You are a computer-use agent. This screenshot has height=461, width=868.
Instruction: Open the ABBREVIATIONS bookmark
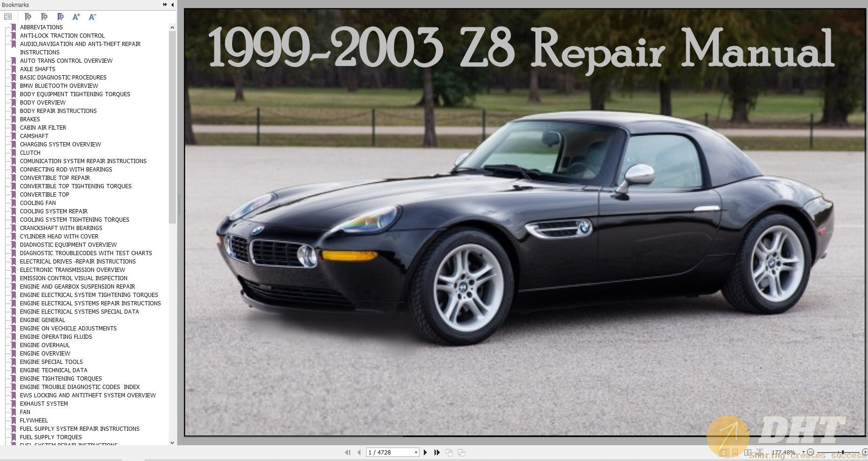[41, 27]
